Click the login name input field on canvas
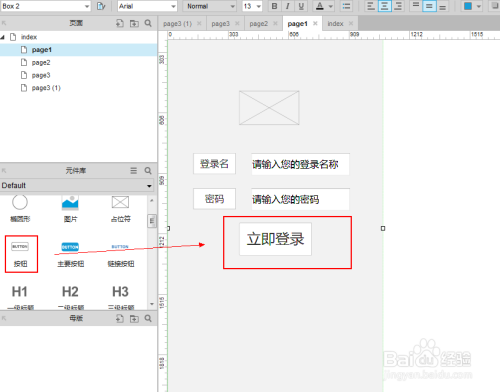This screenshot has height=392, width=500. coord(300,164)
